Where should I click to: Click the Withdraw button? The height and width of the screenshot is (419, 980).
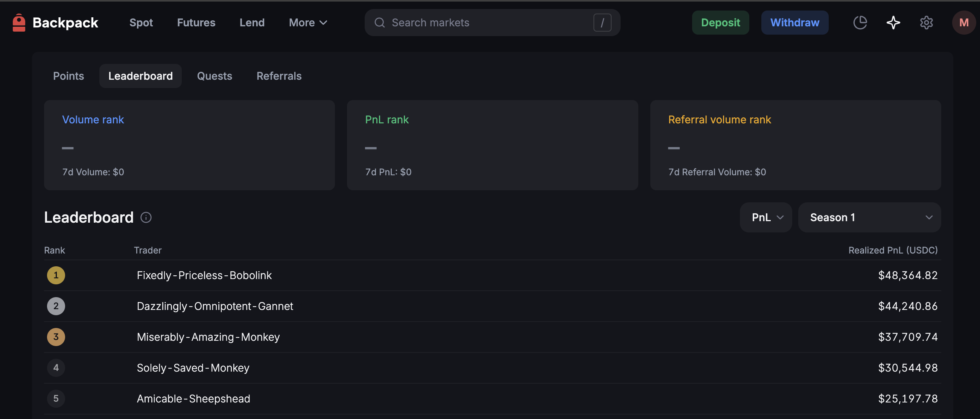pos(794,23)
